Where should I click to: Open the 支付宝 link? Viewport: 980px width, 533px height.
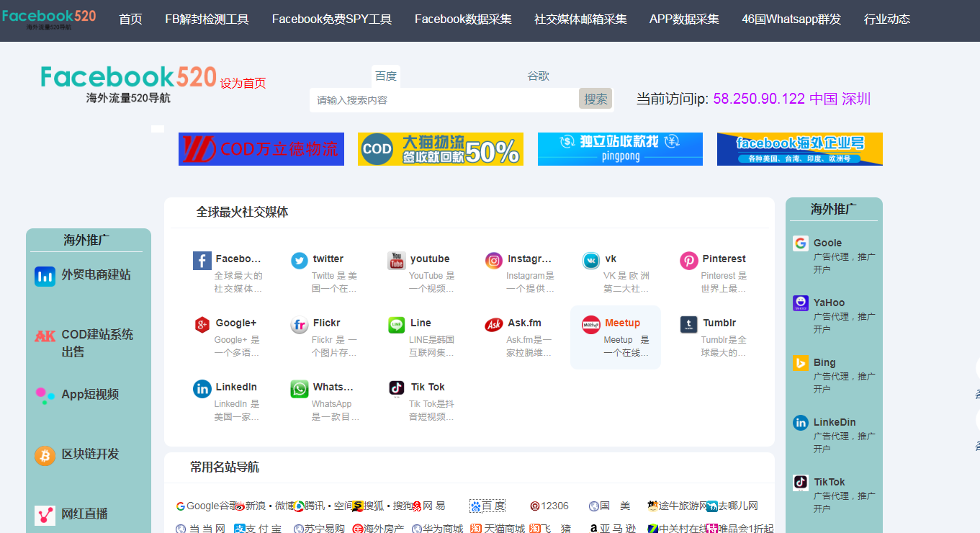tap(258, 529)
